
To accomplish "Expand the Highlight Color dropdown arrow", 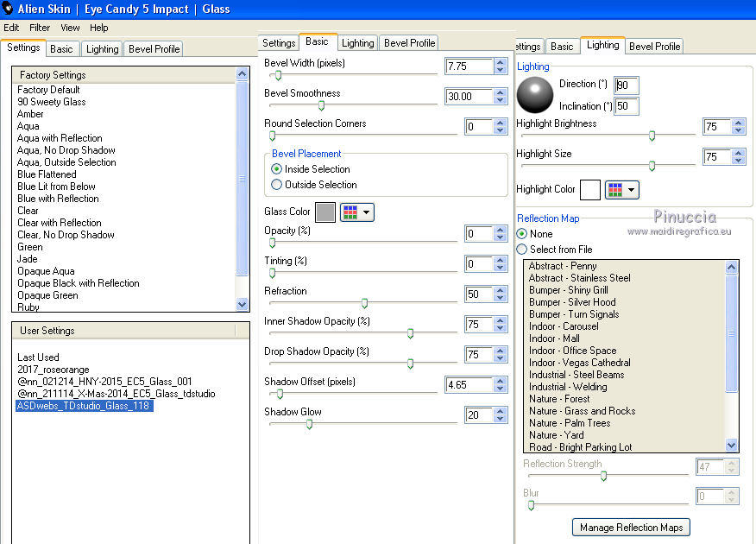I will 632,189.
